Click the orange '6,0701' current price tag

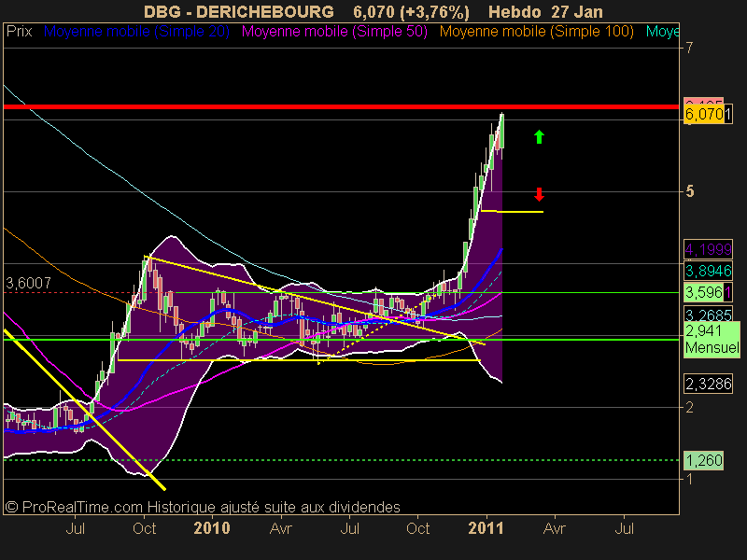[x=708, y=114]
